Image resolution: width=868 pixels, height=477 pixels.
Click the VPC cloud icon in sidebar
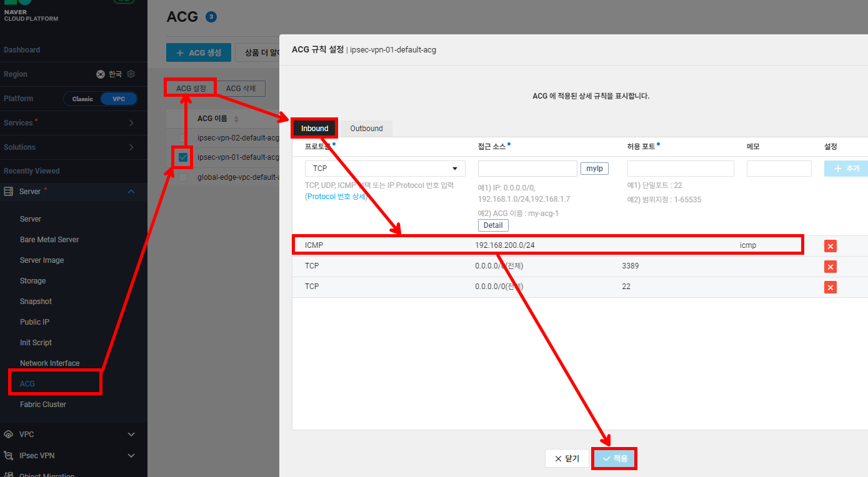(x=9, y=434)
